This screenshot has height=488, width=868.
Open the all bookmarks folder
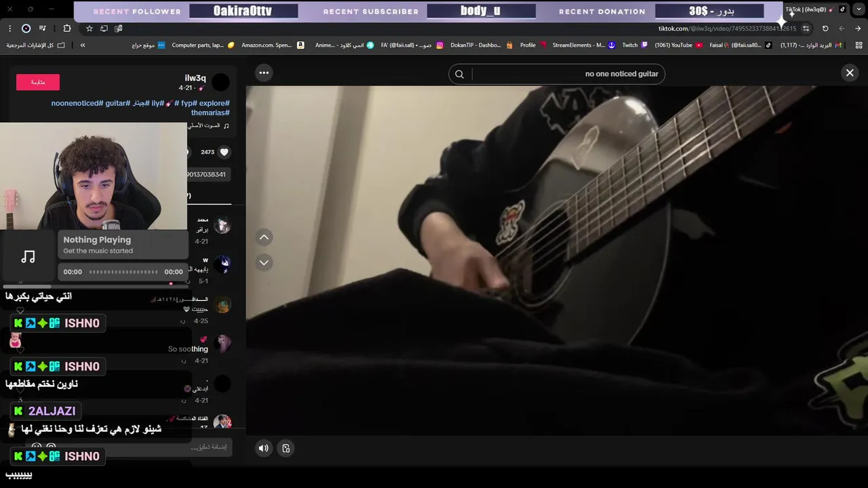[x=35, y=45]
